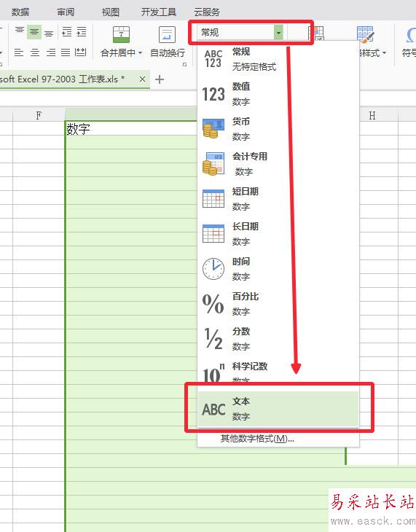Choose the 时间 time format
Screen dimensions: 416x532
point(278,269)
